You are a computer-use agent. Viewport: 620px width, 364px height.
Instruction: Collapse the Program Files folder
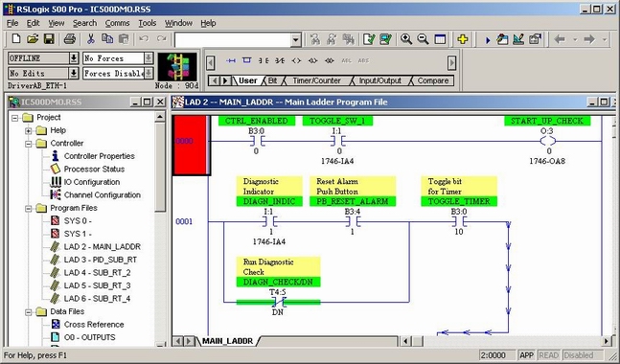pyautogui.click(x=28, y=208)
